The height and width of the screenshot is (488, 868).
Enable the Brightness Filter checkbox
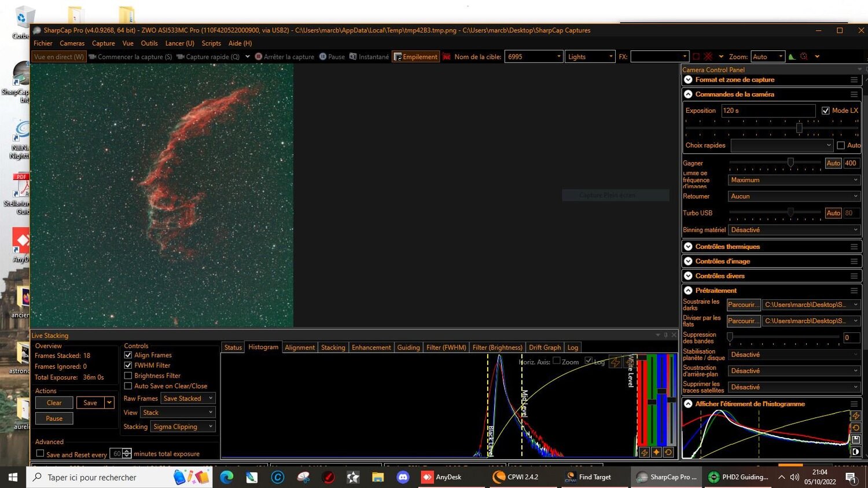(128, 376)
